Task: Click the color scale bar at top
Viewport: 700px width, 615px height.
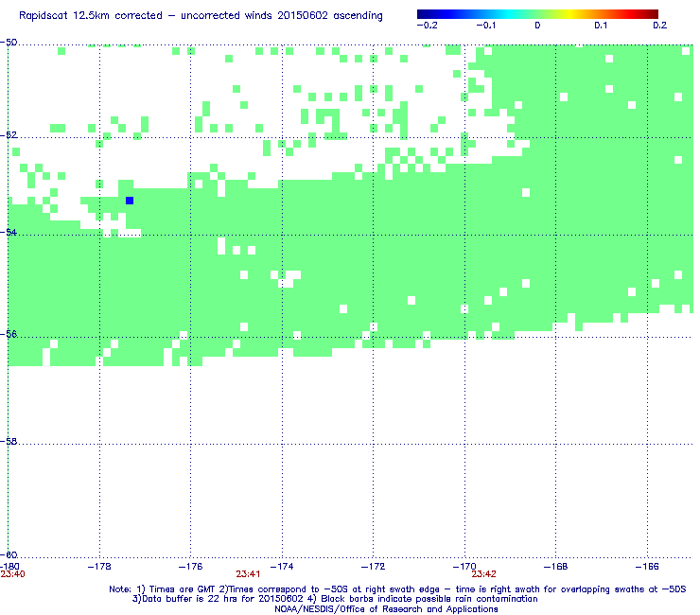Action: (537, 14)
